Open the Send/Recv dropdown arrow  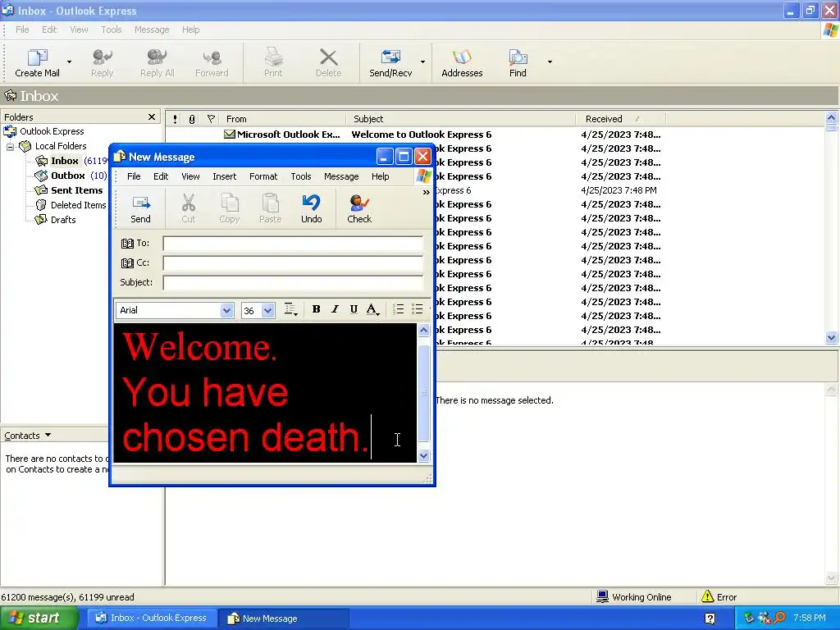pos(422,62)
